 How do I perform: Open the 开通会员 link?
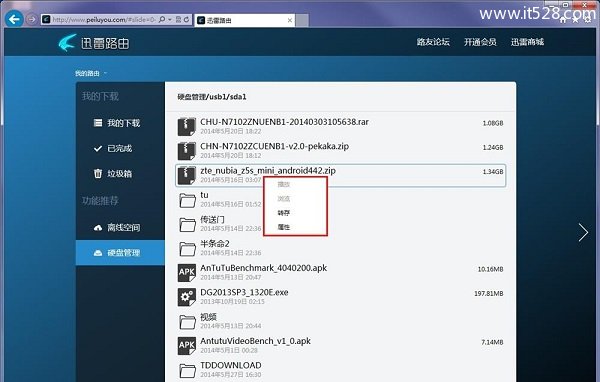(x=480, y=42)
